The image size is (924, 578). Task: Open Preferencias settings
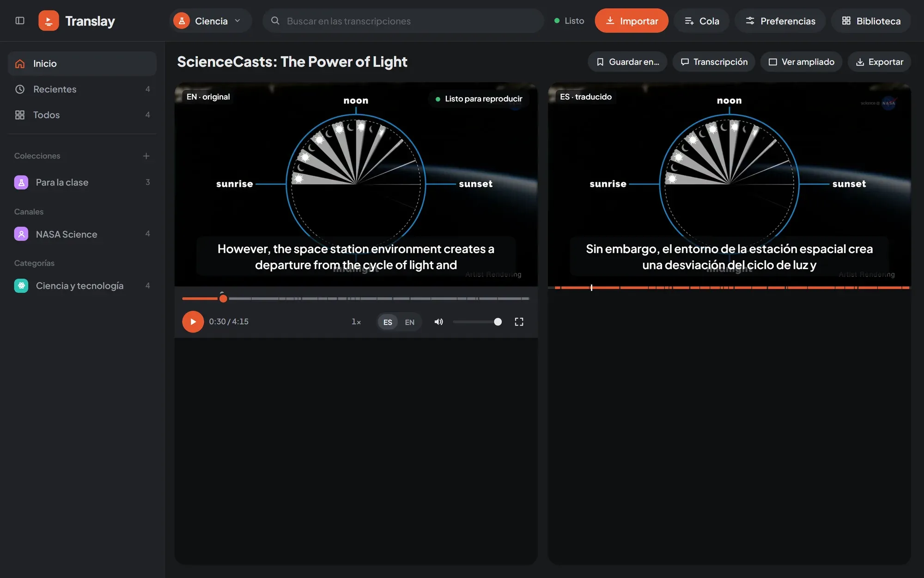tap(780, 21)
